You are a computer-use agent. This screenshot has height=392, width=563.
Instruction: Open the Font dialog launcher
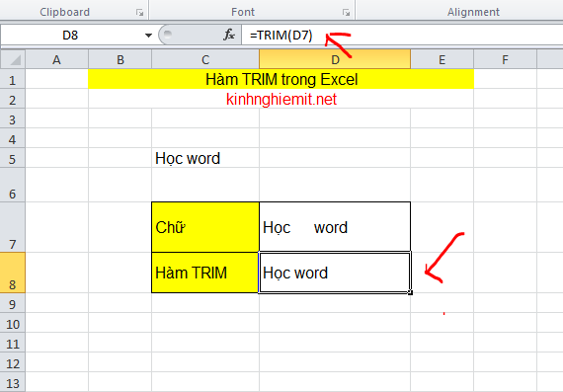click(x=346, y=13)
